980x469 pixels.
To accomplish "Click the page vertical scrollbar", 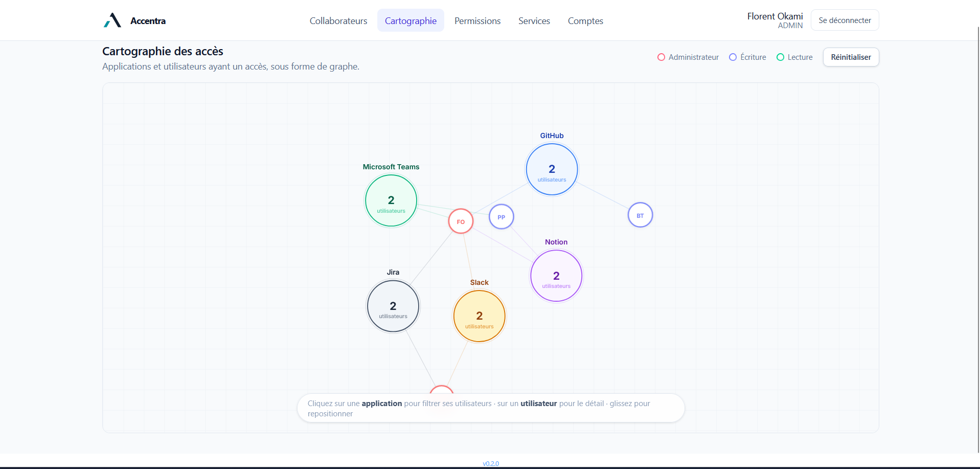I will click(x=978, y=240).
